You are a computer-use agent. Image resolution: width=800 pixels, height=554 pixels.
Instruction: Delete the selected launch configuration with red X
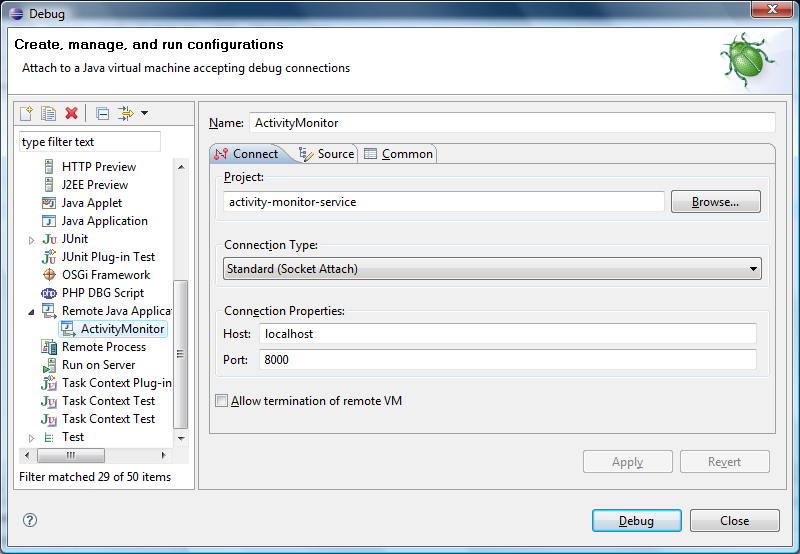coord(71,113)
